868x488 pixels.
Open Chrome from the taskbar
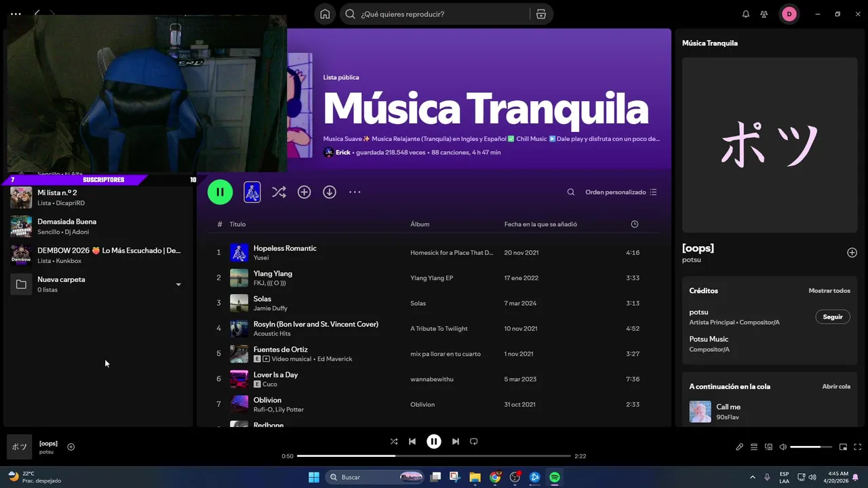click(x=495, y=477)
